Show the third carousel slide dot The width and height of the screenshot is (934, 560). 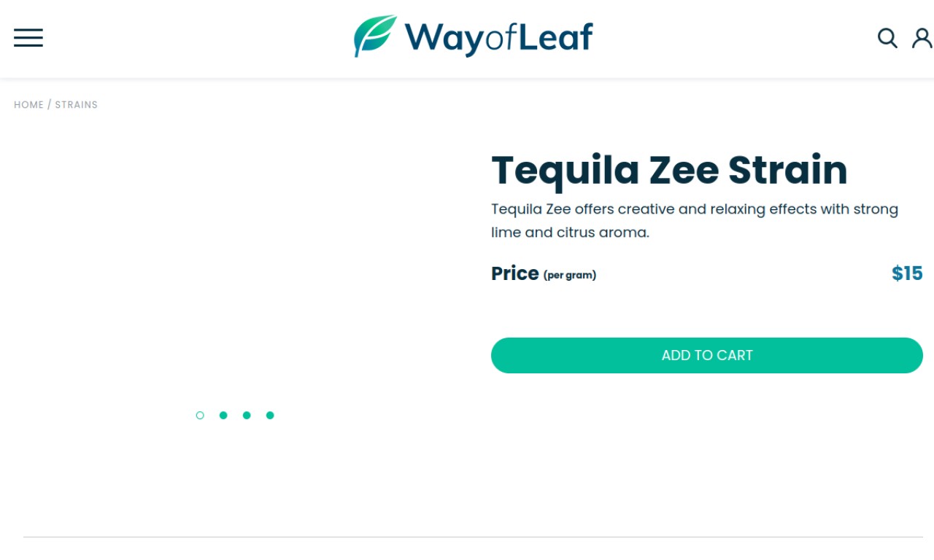(247, 416)
